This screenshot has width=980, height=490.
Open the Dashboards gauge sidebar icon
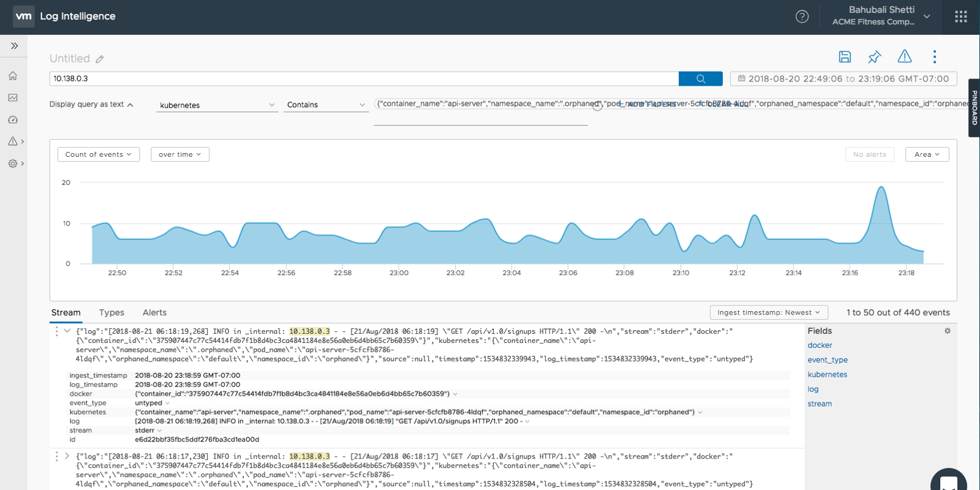coord(13,119)
